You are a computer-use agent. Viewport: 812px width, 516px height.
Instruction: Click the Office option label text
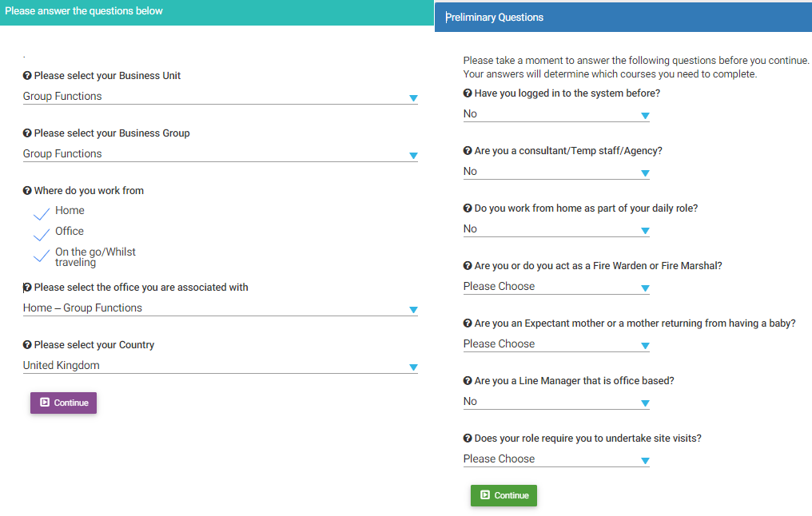click(x=70, y=231)
